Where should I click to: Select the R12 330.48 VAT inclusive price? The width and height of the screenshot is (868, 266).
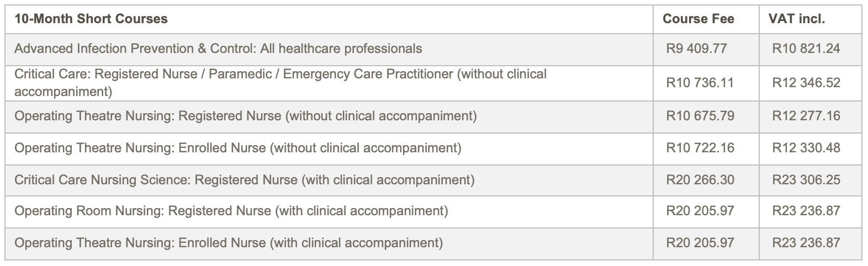tap(806, 148)
